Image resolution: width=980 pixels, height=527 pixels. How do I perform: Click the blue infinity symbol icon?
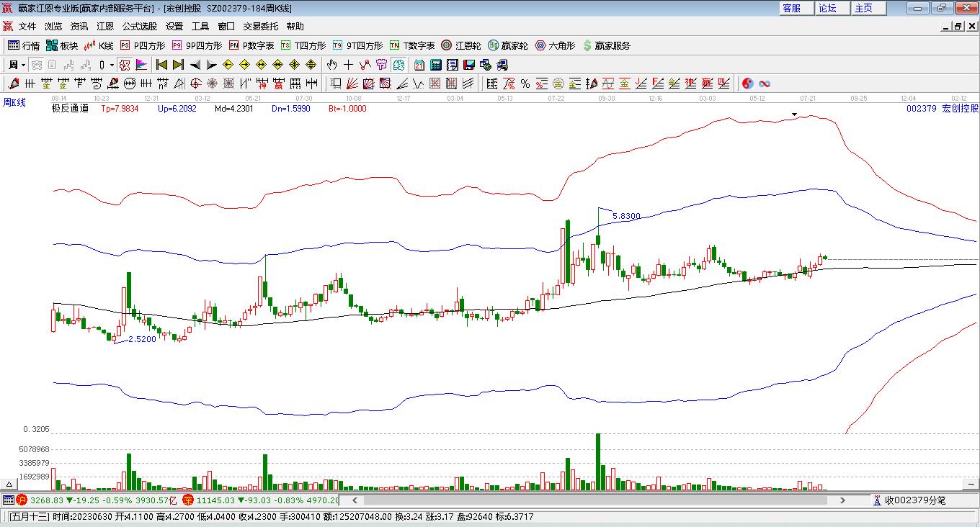tap(765, 84)
